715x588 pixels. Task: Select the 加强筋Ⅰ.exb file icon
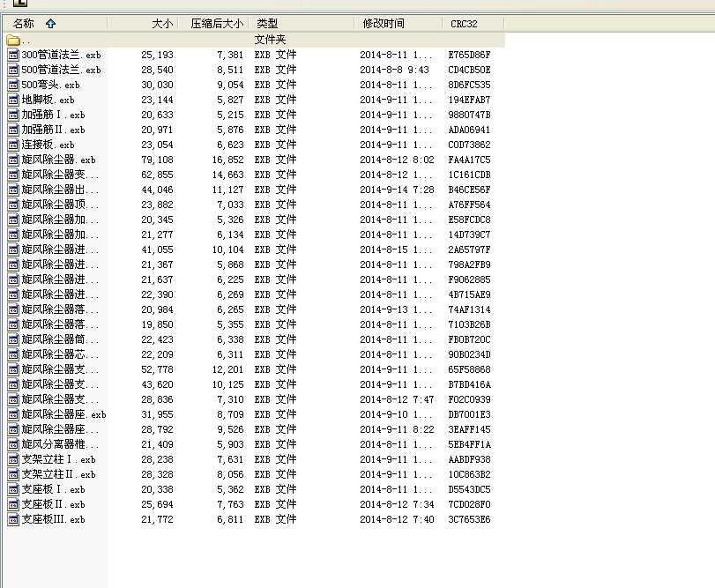pos(14,115)
